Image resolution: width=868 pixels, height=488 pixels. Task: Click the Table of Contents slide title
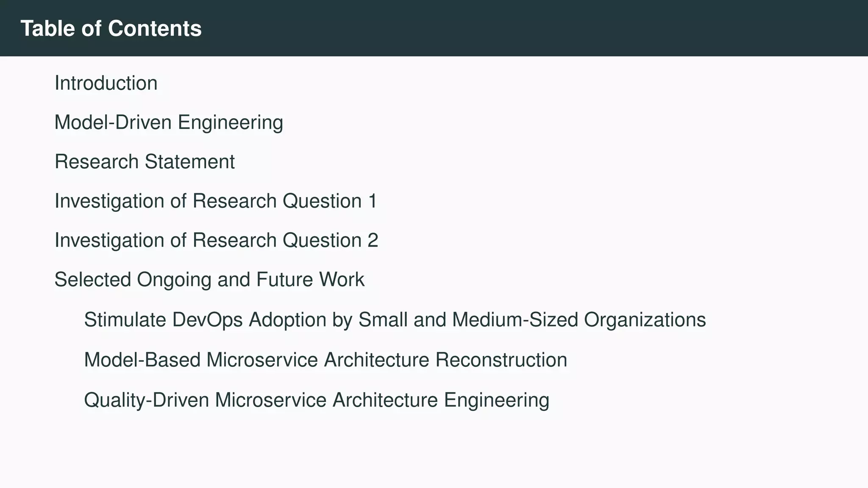(111, 28)
